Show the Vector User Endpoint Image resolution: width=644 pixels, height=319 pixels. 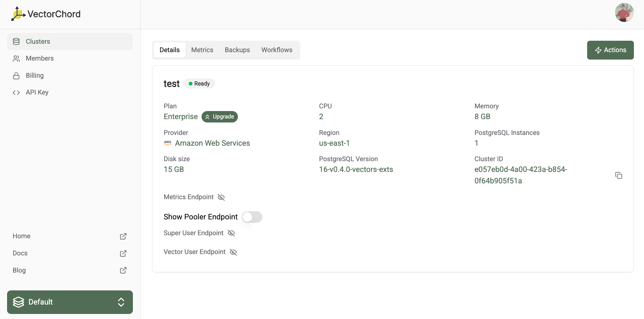233,252
